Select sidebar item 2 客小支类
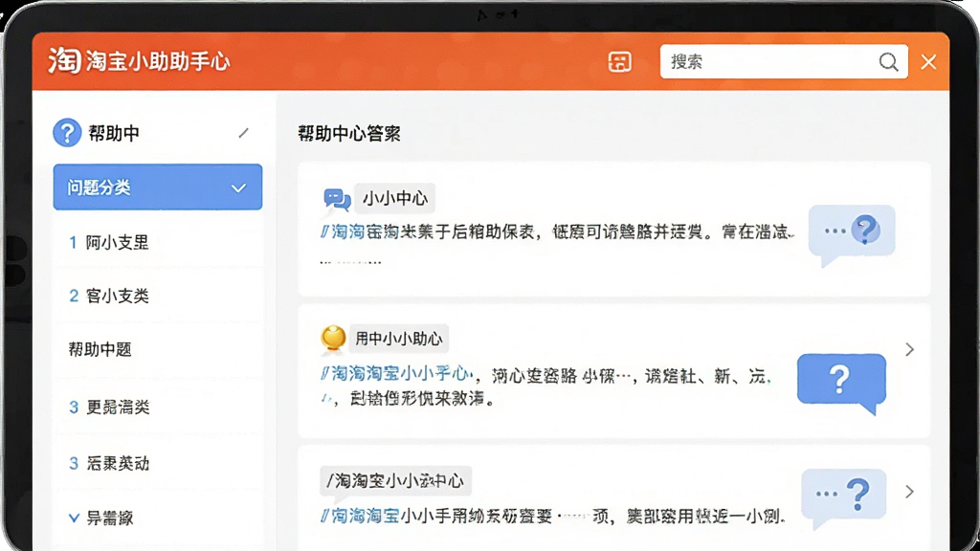The width and height of the screenshot is (980, 551). 158,296
